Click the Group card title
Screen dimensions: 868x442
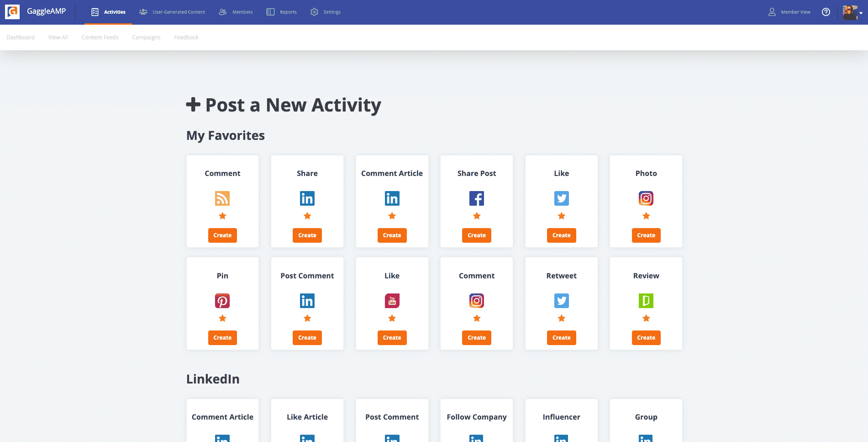pos(646,417)
